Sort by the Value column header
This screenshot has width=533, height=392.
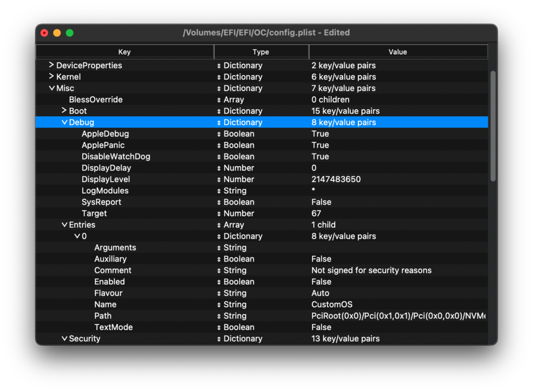point(398,51)
